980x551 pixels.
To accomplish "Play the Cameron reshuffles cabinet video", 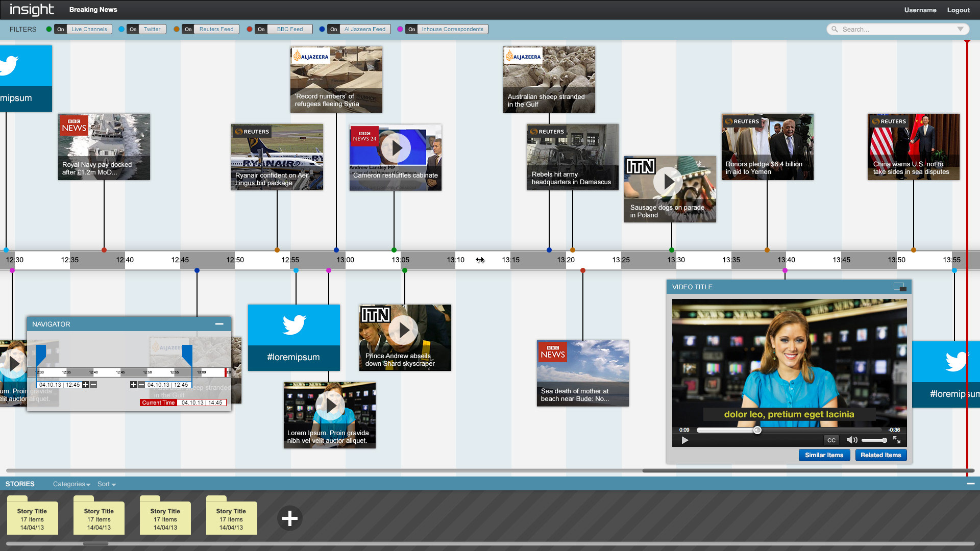I will (396, 148).
